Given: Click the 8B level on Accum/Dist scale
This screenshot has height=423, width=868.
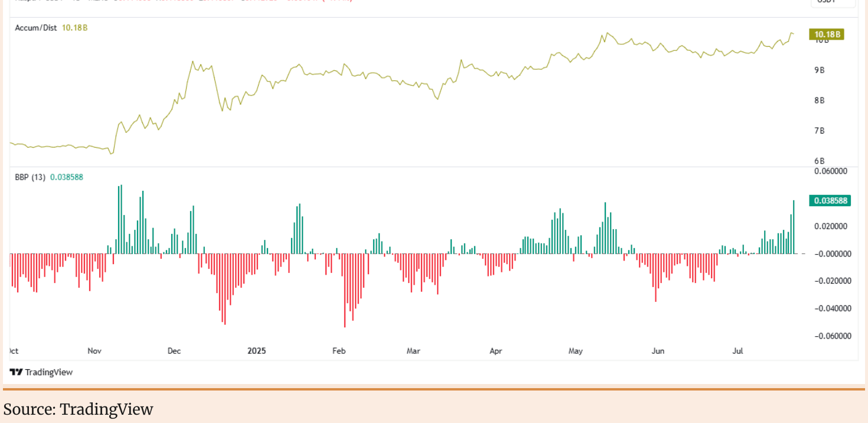Looking at the screenshot, I should tap(820, 100).
